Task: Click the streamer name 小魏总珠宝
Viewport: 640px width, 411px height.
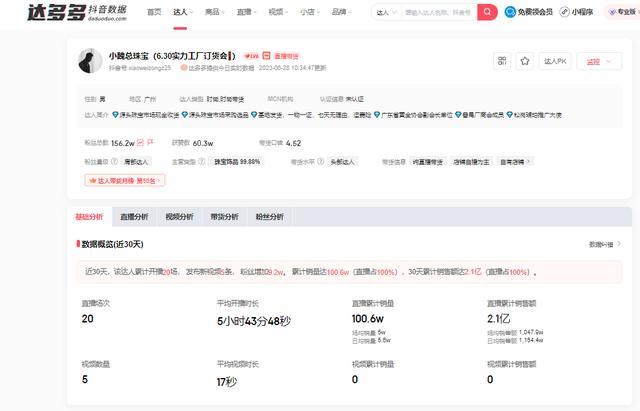Action: [129, 56]
